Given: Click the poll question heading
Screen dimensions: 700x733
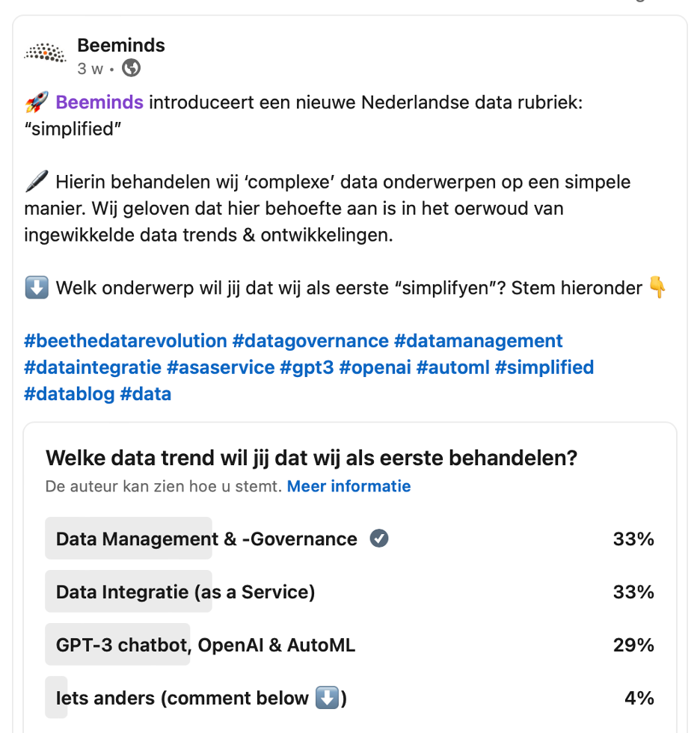Looking at the screenshot, I should pos(311,458).
